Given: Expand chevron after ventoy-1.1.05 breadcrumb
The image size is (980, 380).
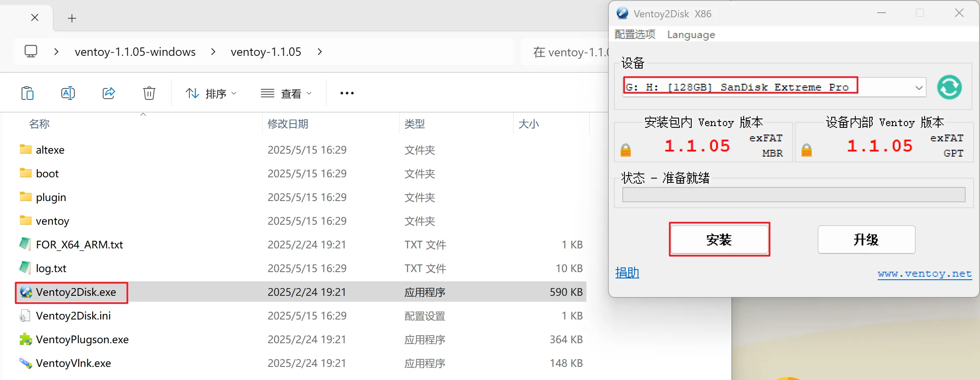Looking at the screenshot, I should tap(320, 52).
